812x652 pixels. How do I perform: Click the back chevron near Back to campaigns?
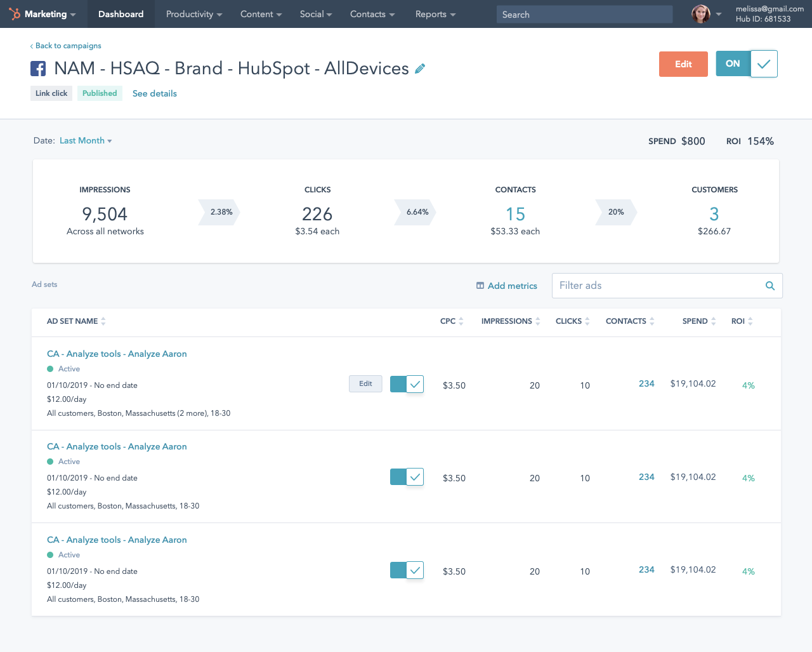pyautogui.click(x=32, y=46)
